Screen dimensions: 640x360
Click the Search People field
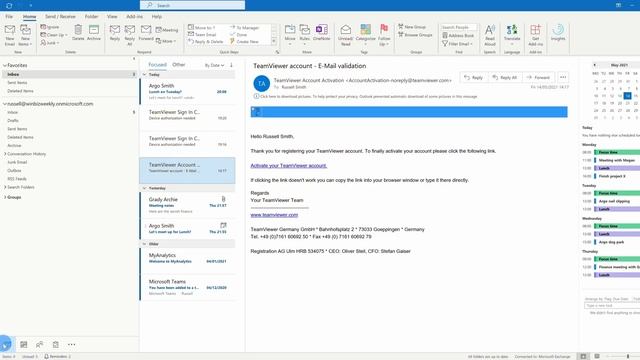tap(459, 27)
